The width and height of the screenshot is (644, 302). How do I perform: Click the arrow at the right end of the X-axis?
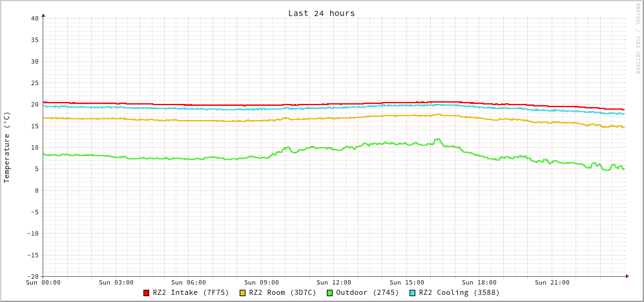pyautogui.click(x=627, y=276)
